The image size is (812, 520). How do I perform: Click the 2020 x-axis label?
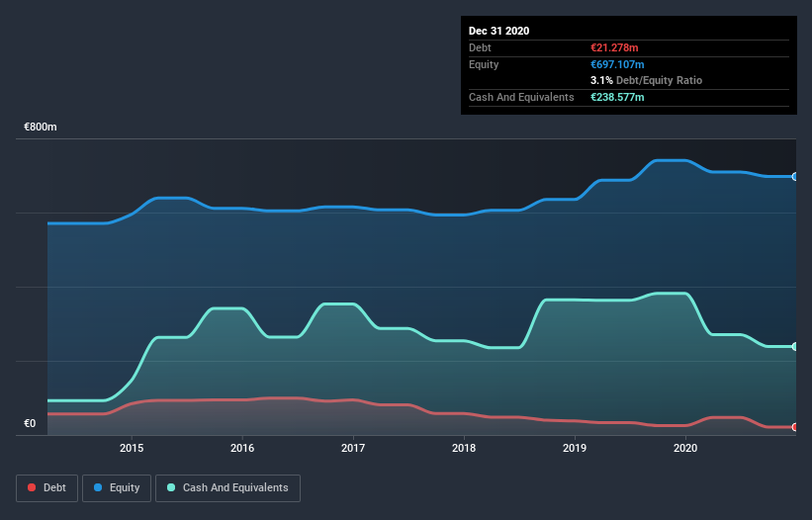[x=685, y=448]
